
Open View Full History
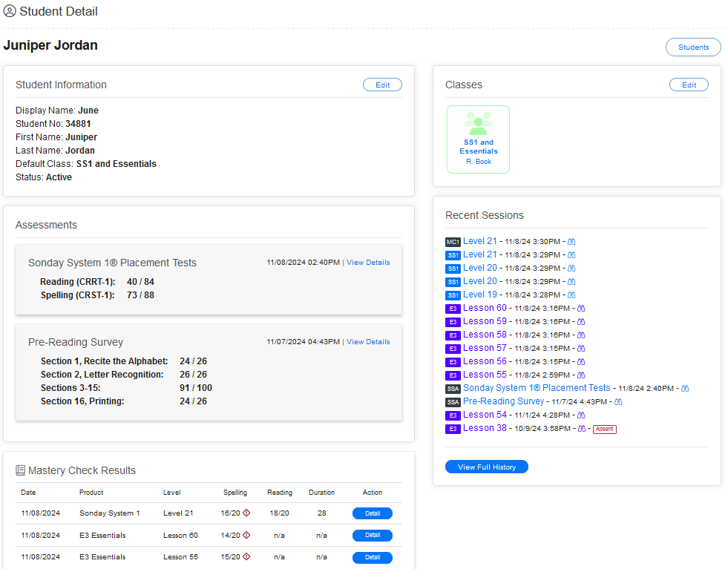tap(486, 467)
